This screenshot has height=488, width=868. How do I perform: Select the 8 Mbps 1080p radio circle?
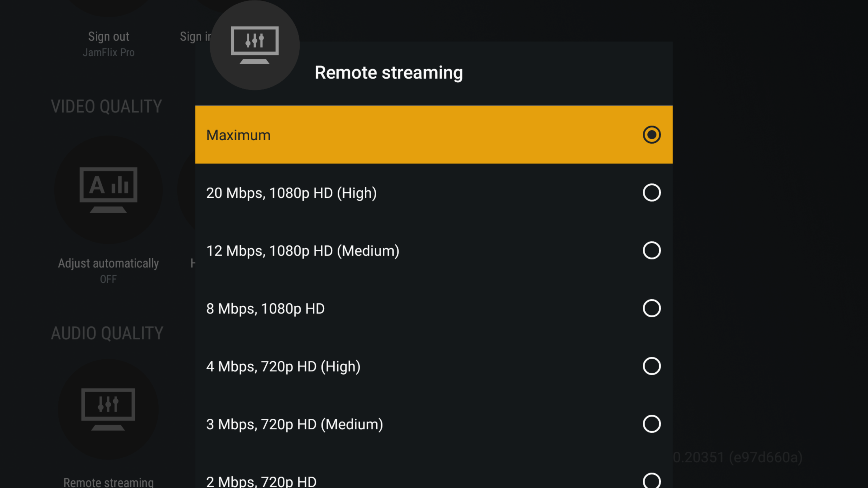click(x=652, y=308)
